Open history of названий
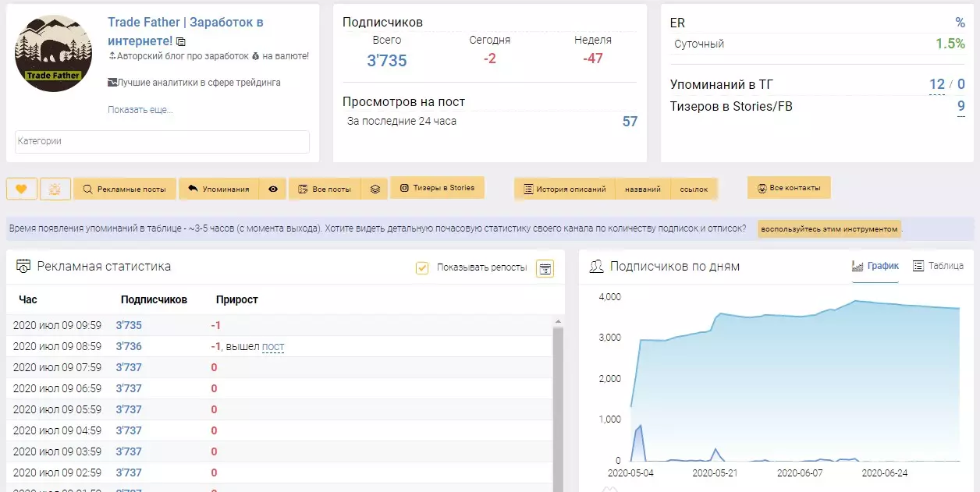The height and width of the screenshot is (492, 980). [643, 189]
